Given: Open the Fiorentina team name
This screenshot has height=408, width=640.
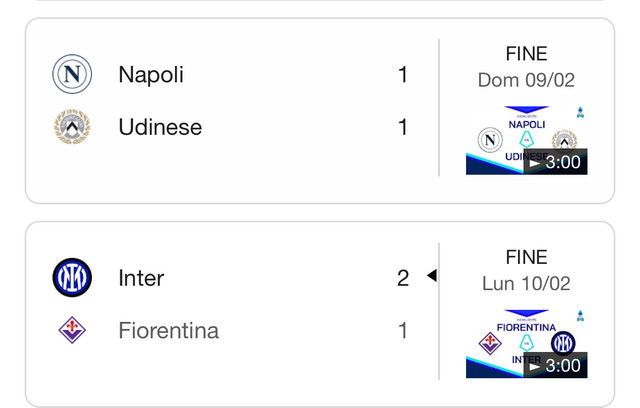Looking at the screenshot, I should point(169,330).
